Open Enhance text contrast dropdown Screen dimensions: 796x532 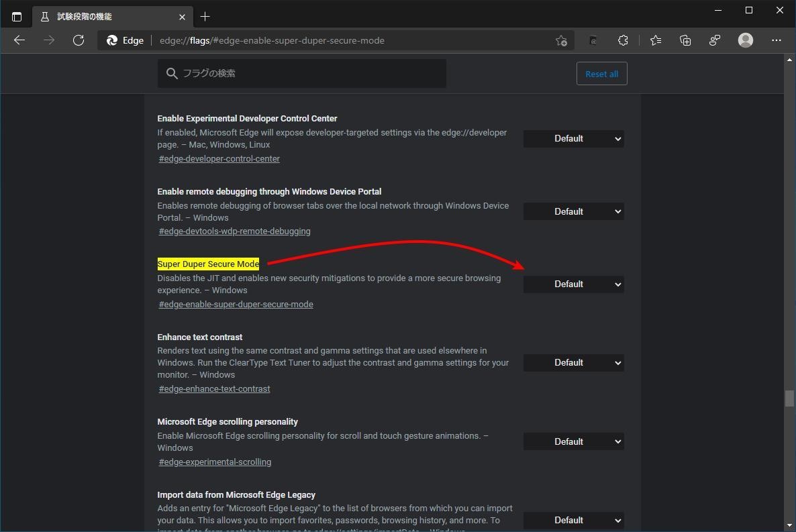[574, 362]
